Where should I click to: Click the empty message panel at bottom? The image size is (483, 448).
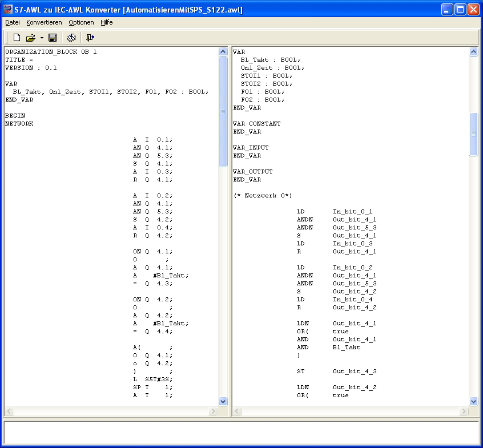click(241, 433)
